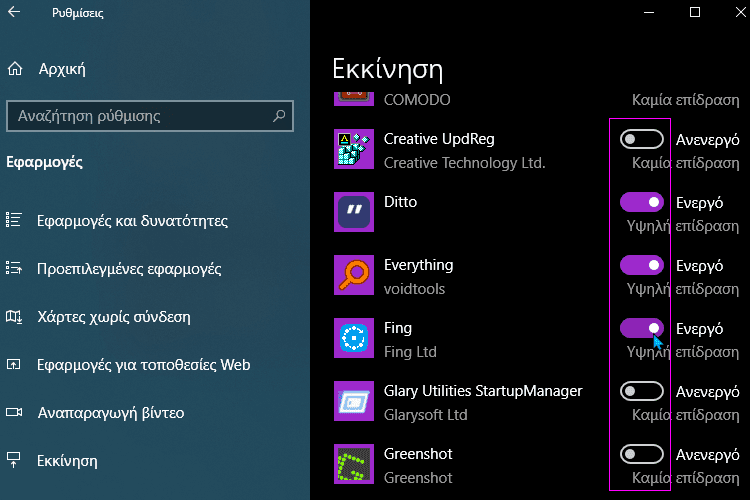This screenshot has height=500, width=750.
Task: Click the Προεπιλεγμένες εφαρμογές sidebar icon
Action: [13, 268]
